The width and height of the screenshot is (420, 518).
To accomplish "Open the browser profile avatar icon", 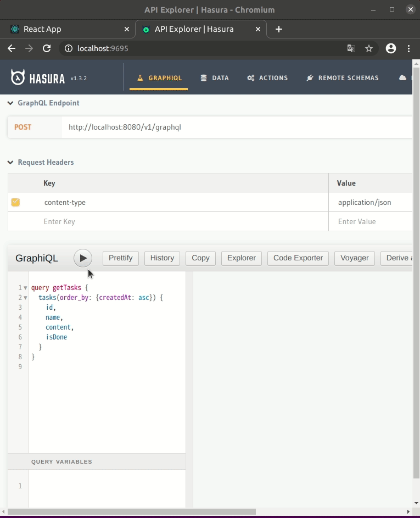I will point(391,48).
